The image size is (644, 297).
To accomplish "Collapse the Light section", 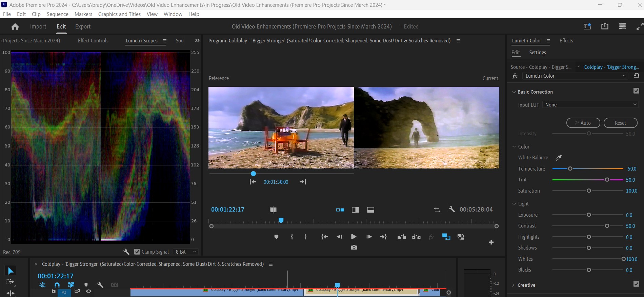I will (x=514, y=204).
